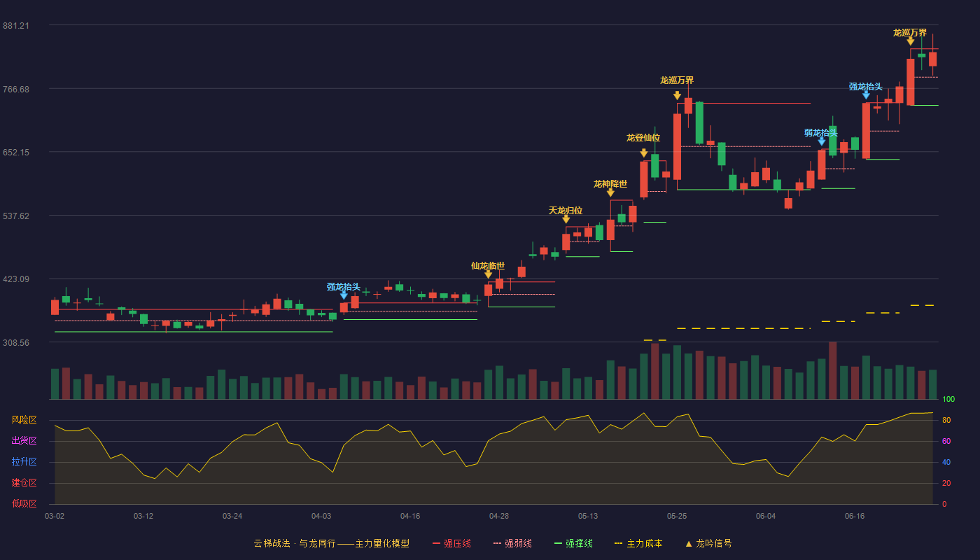Click the 04-28 date axis label
The width and height of the screenshot is (980, 560).
coord(499,516)
